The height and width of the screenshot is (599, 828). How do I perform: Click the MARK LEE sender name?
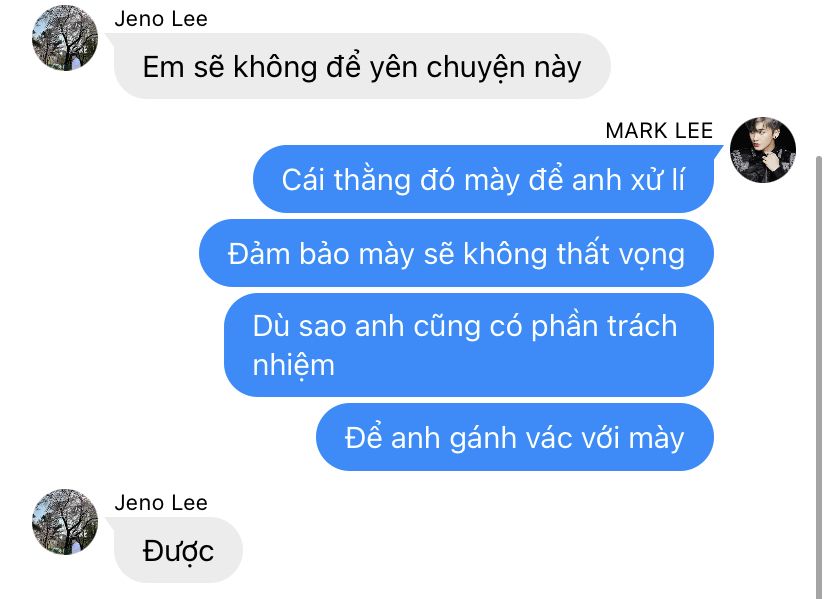click(659, 130)
